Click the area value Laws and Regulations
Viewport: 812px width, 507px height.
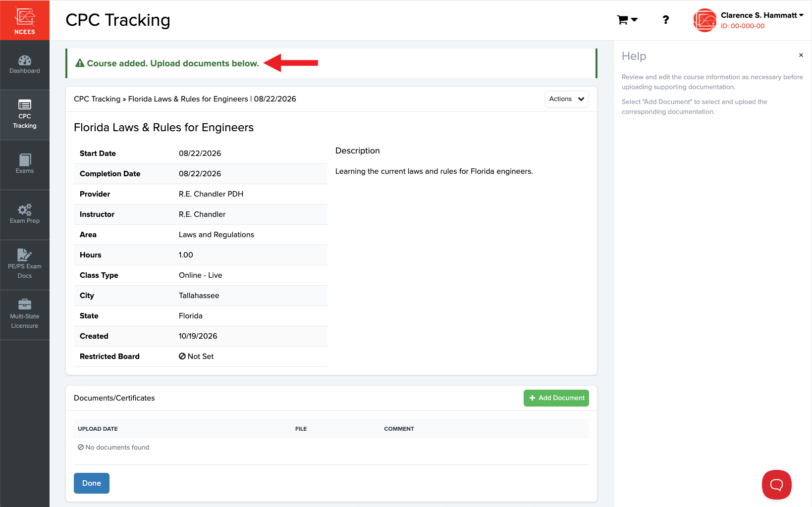click(217, 235)
